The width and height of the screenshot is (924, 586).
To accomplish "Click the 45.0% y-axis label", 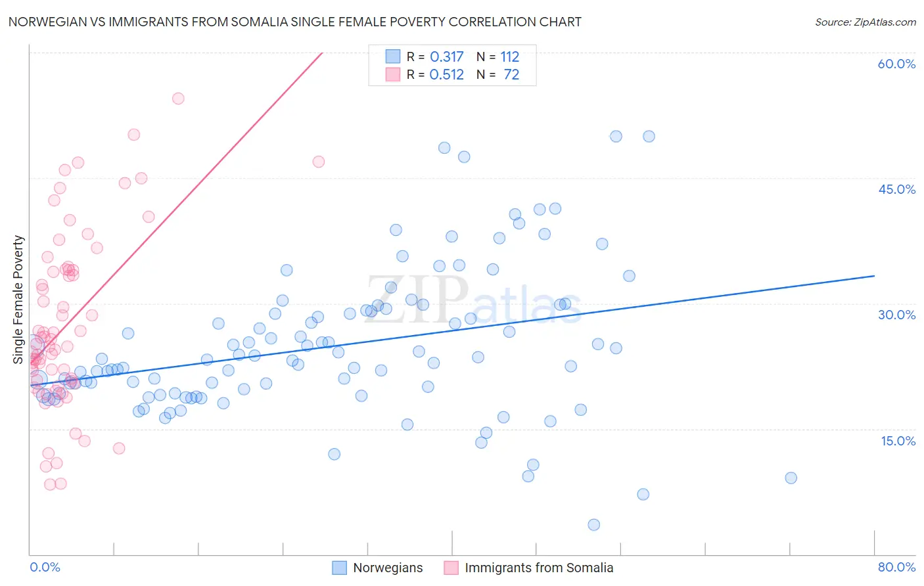I will click(x=896, y=189).
